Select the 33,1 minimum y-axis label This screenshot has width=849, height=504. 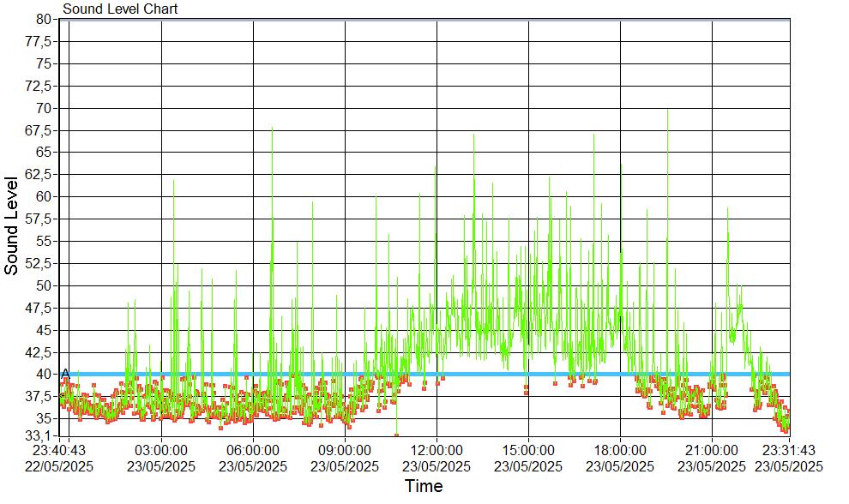pos(41,436)
